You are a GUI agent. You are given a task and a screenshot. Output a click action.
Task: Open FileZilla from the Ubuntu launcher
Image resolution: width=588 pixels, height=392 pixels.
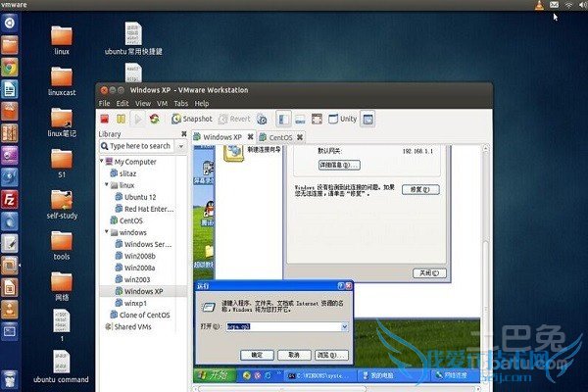pos(10,200)
